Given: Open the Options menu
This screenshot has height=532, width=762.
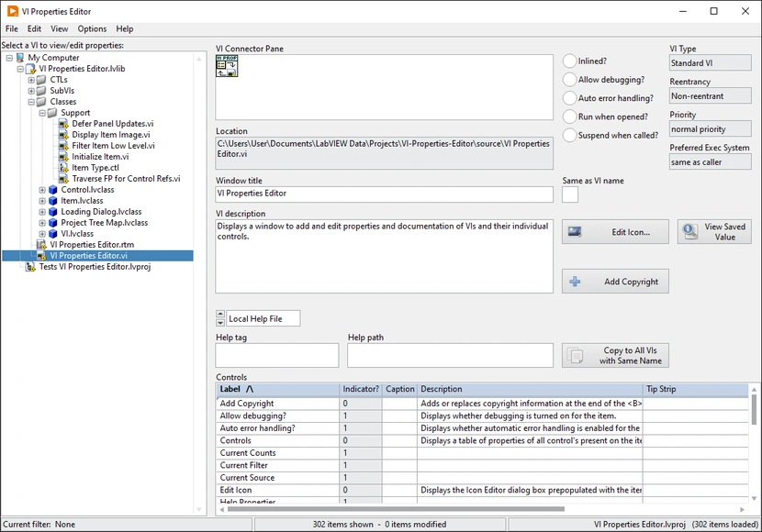Looking at the screenshot, I should click(92, 28).
